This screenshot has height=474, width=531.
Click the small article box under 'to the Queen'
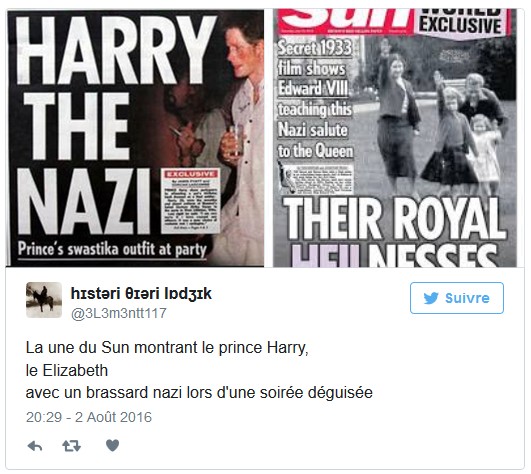[316, 178]
